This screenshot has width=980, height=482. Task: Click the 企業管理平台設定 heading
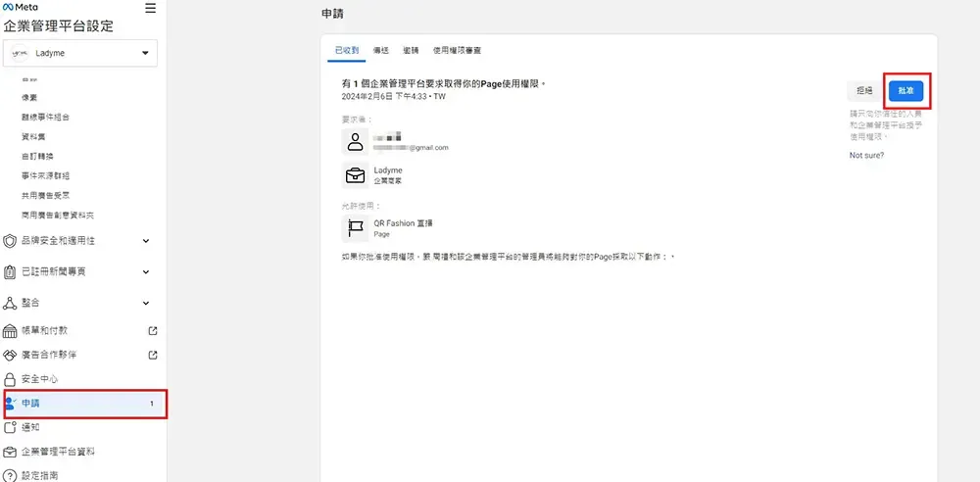point(59,26)
